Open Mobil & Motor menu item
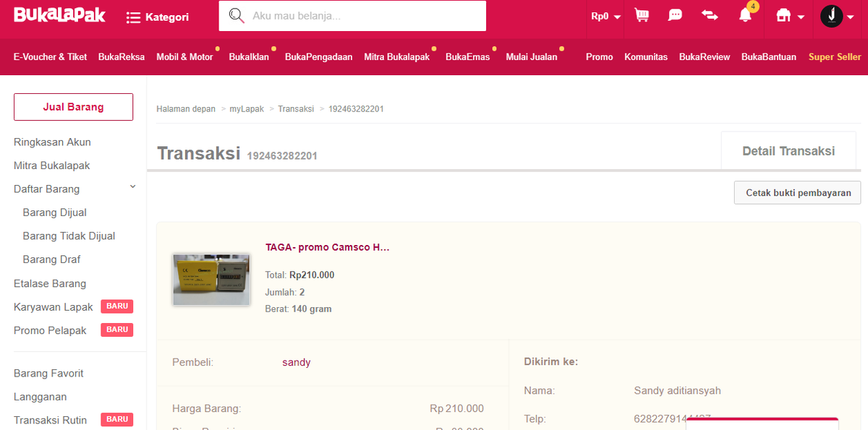 click(185, 56)
